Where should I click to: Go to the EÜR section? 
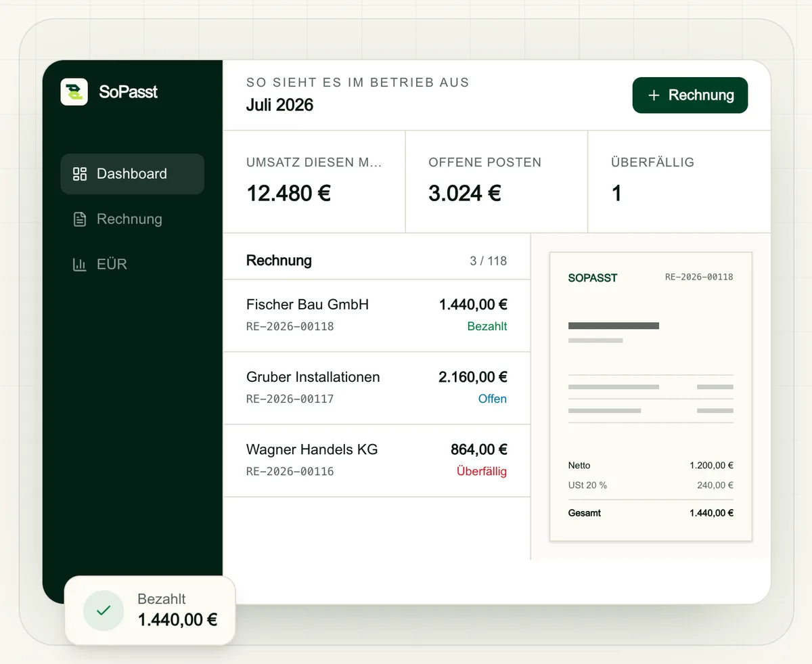pos(133,265)
